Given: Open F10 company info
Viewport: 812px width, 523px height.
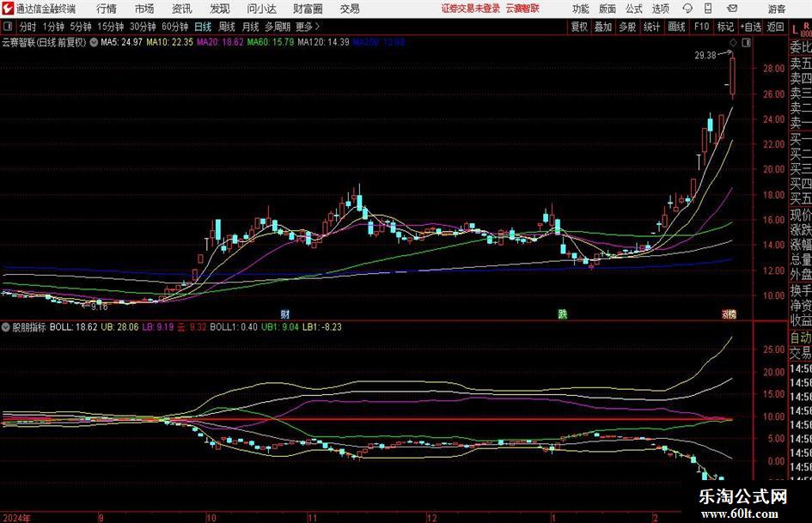Looking at the screenshot, I should tap(701, 27).
